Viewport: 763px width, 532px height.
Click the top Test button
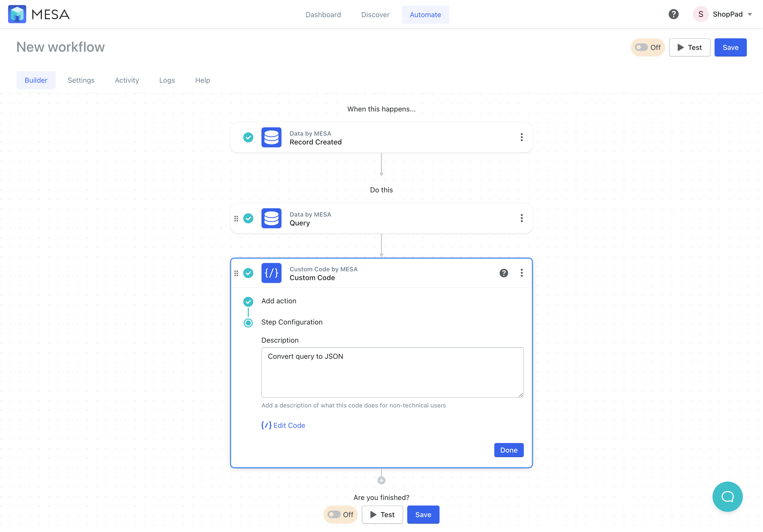point(689,47)
